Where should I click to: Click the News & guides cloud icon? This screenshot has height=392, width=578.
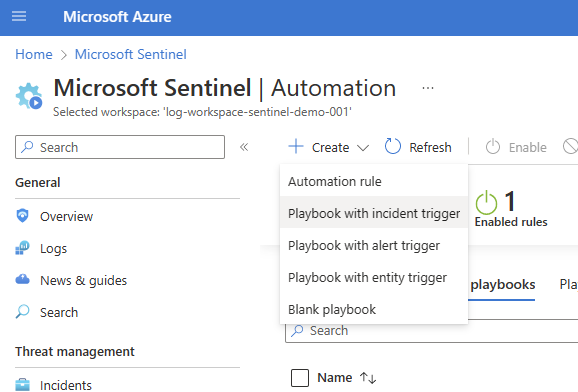click(x=22, y=280)
